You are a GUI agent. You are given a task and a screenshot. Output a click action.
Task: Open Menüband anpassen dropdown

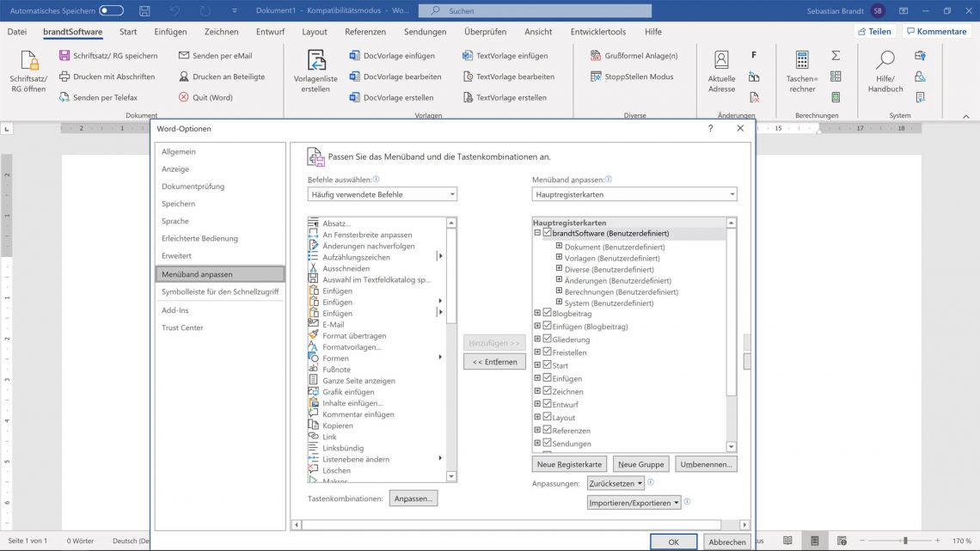point(634,194)
